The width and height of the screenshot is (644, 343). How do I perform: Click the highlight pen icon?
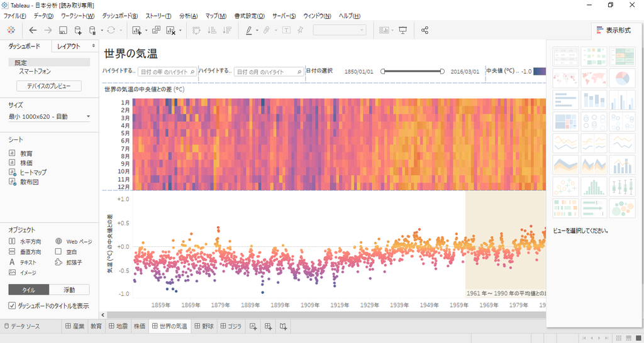click(249, 30)
